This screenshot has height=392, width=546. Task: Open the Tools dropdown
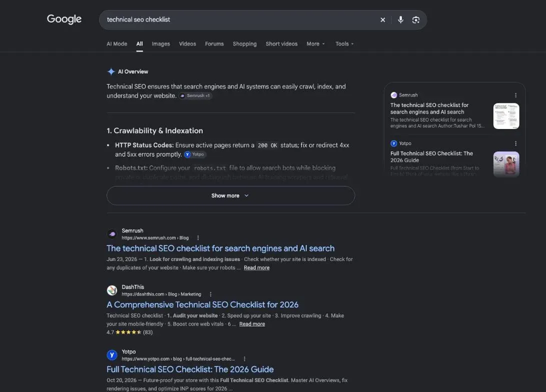coord(344,44)
